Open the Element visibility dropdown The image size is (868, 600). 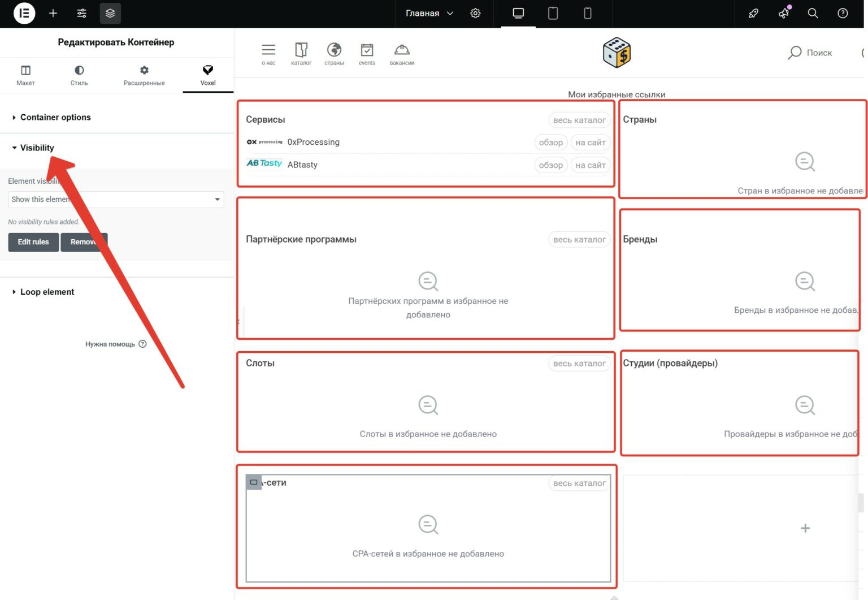(x=116, y=200)
